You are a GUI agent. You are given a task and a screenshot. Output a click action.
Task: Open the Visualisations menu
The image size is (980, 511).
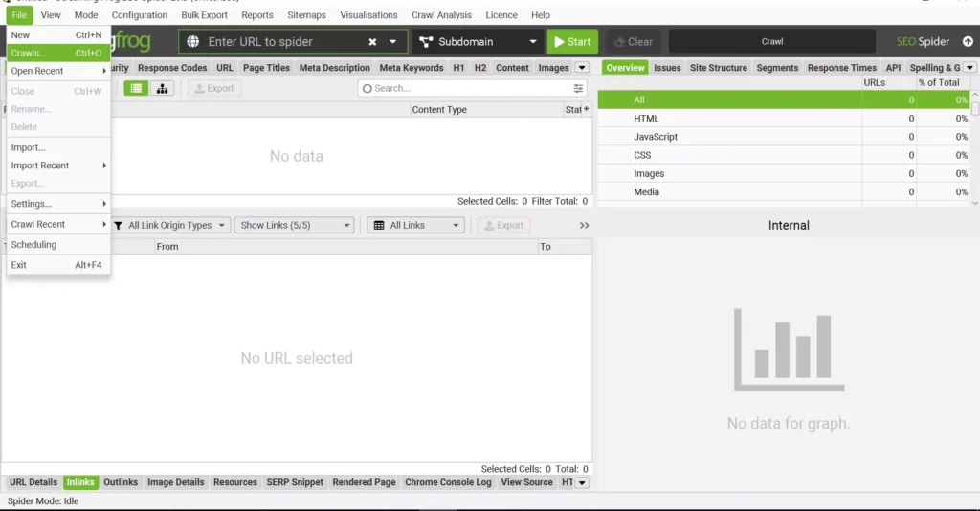[368, 15]
